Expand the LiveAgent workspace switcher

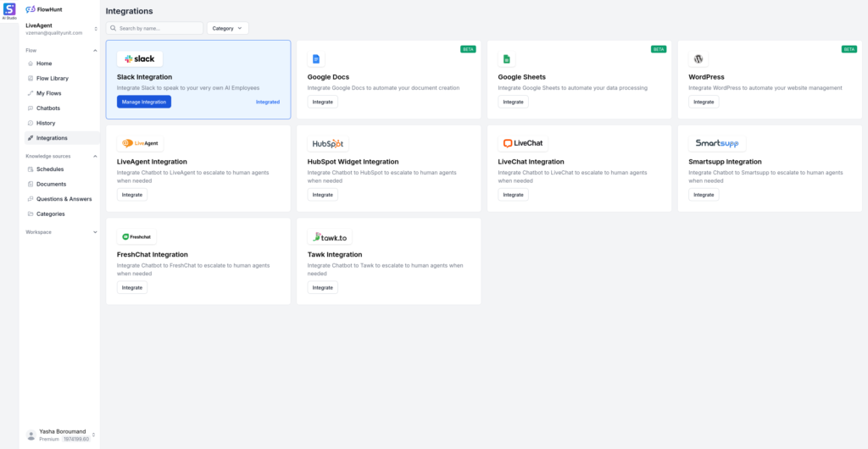click(x=94, y=29)
